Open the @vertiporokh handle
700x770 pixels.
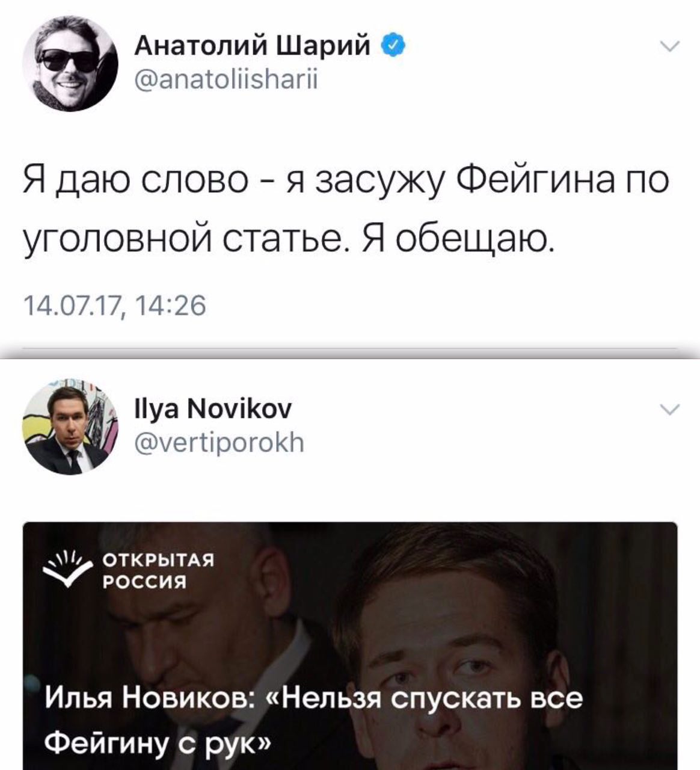tap(219, 443)
